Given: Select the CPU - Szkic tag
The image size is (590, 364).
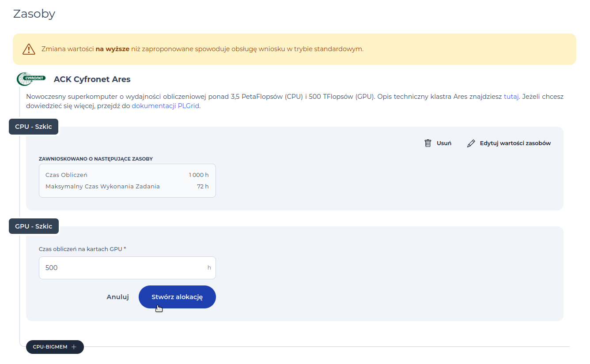Looking at the screenshot, I should [34, 127].
